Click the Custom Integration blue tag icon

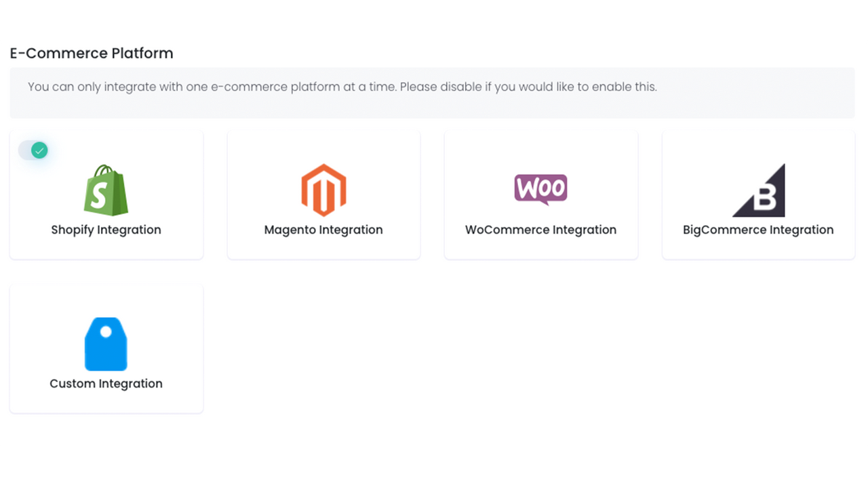pyautogui.click(x=106, y=344)
